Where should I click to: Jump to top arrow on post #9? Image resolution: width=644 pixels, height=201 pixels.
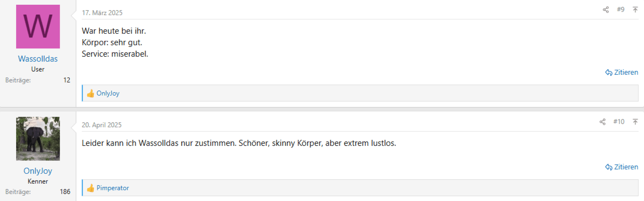click(635, 9)
